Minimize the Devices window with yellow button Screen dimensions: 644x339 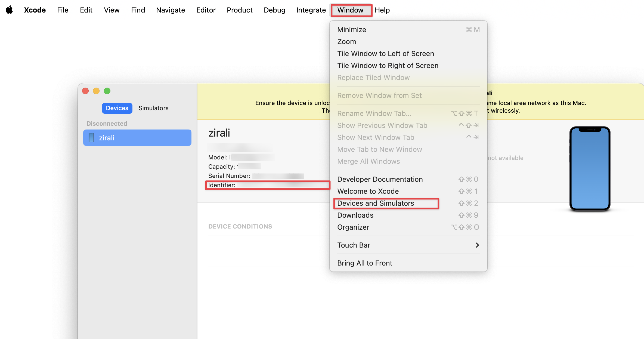tap(96, 91)
